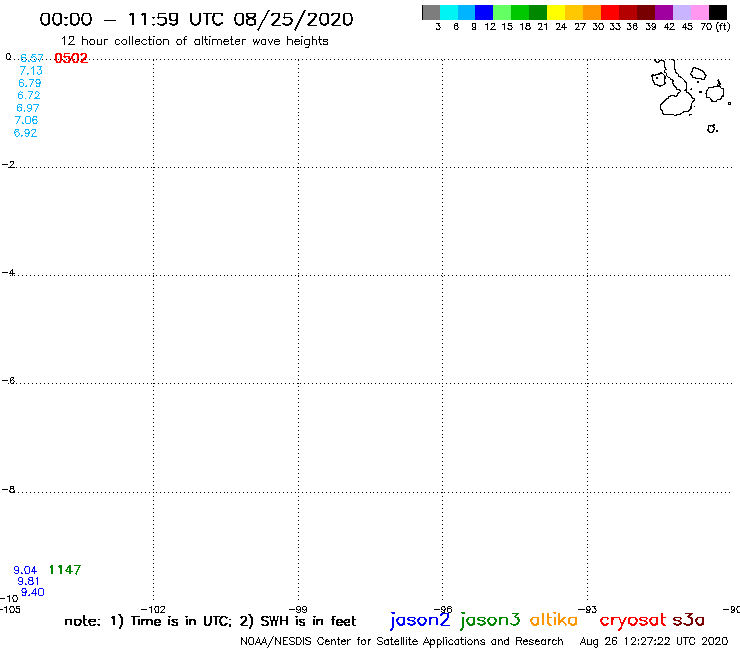740x650 pixels.
Task: Click the '(ft)' unit label on color scale
Action: pos(723,27)
